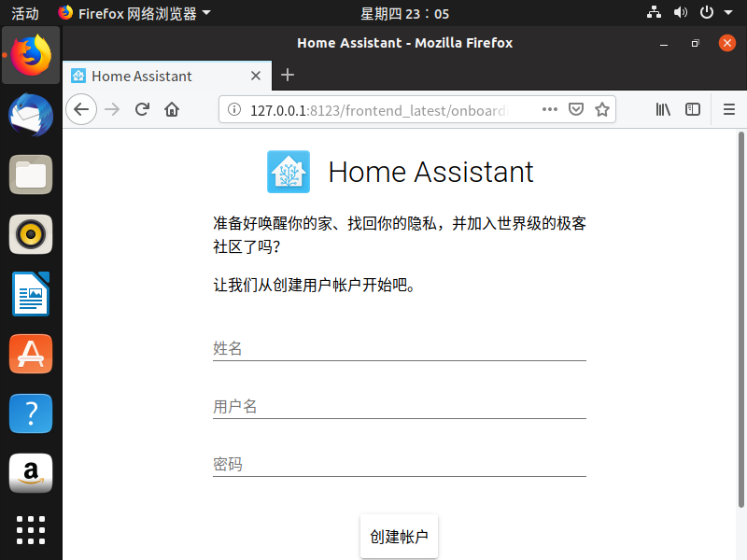Click the 姓名 input field
Screen dimensions: 747x560
[399, 348]
